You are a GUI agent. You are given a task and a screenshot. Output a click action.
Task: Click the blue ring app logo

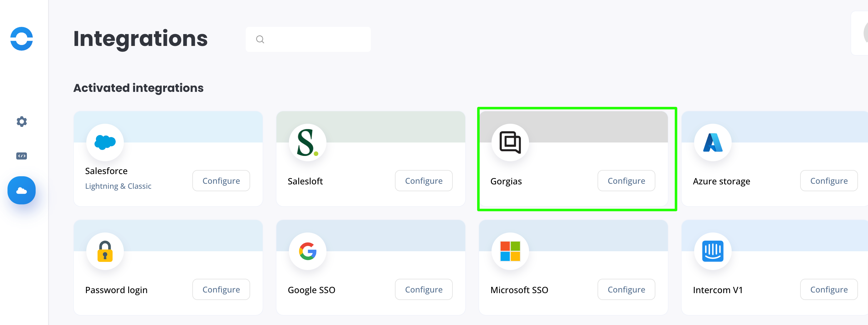tap(22, 39)
